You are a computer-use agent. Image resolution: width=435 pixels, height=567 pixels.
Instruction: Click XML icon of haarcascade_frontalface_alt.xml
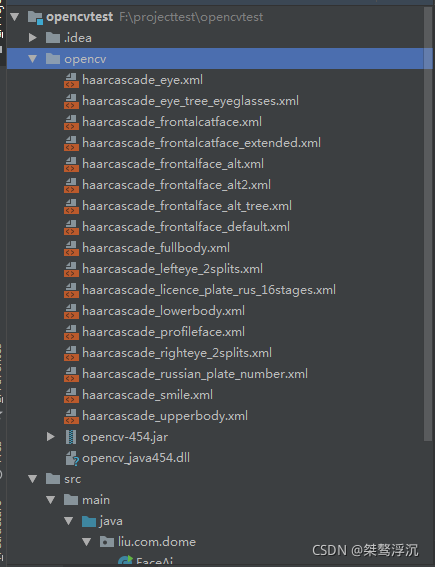pyautogui.click(x=71, y=164)
